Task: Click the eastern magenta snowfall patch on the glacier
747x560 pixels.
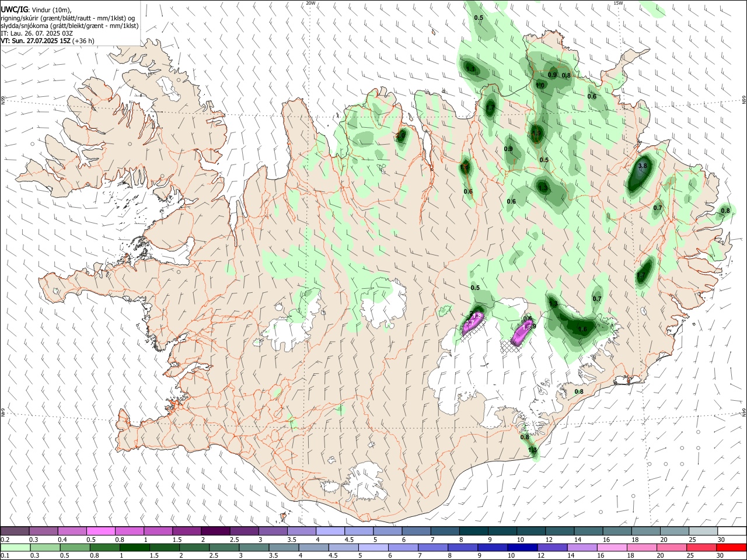Action: pyautogui.click(x=521, y=332)
